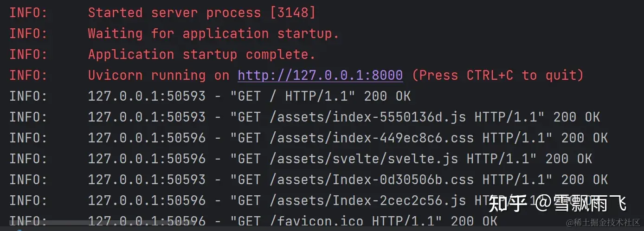
Task: Click the Waiting for application startup line
Action: [x=174, y=33]
